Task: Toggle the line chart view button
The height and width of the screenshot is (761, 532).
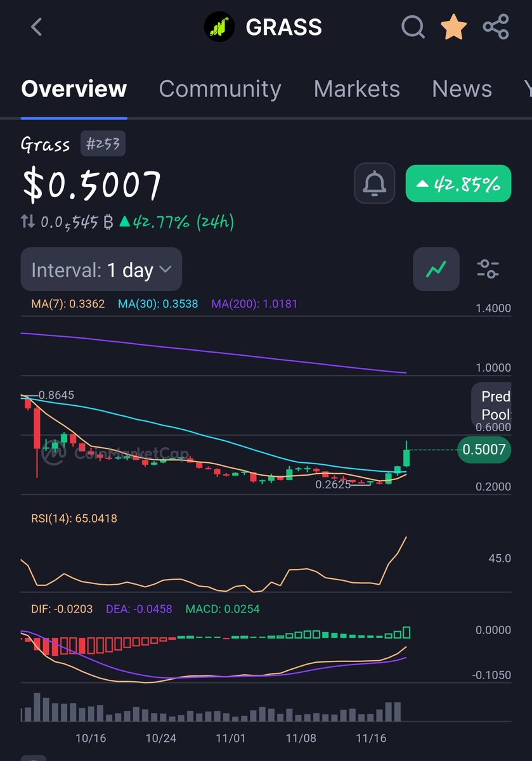Action: 436,270
